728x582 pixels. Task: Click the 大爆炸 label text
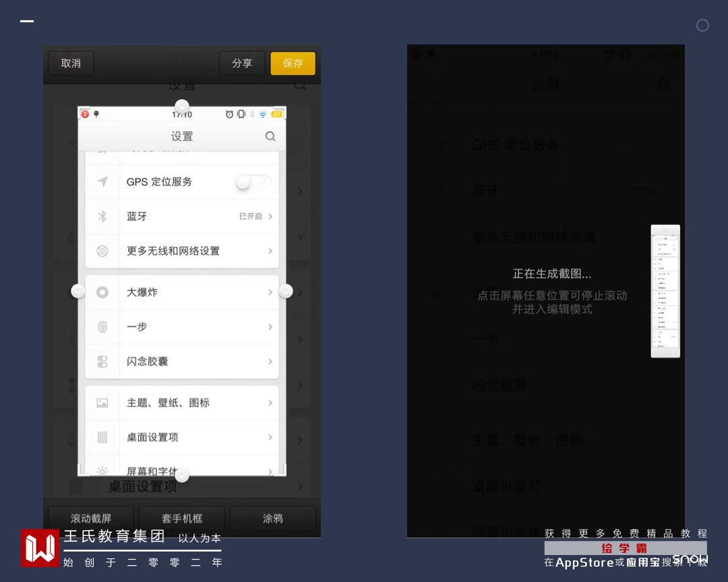coord(142,292)
